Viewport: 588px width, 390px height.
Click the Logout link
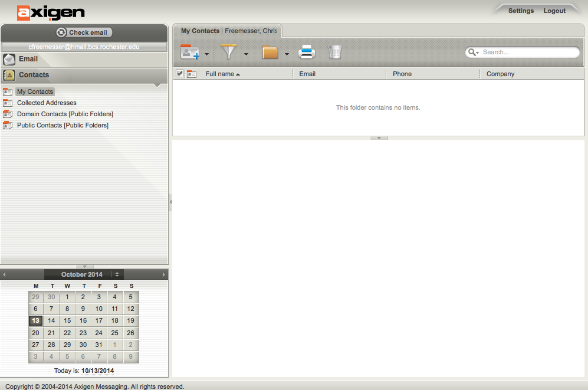tap(554, 11)
